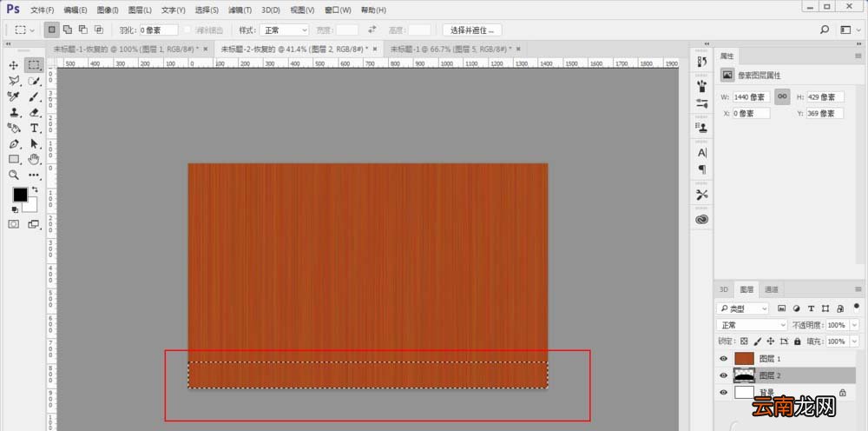
Task: Select the Paint Bucket tool
Action: click(14, 128)
